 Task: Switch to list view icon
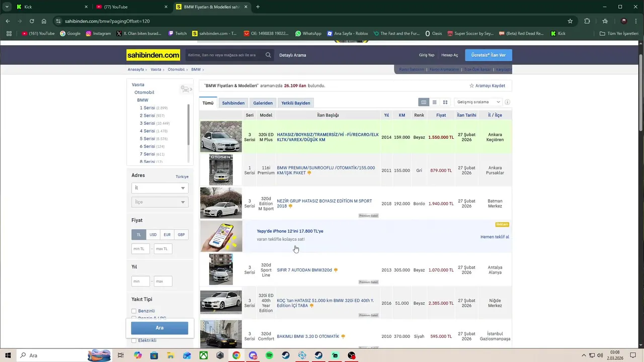click(x=434, y=102)
